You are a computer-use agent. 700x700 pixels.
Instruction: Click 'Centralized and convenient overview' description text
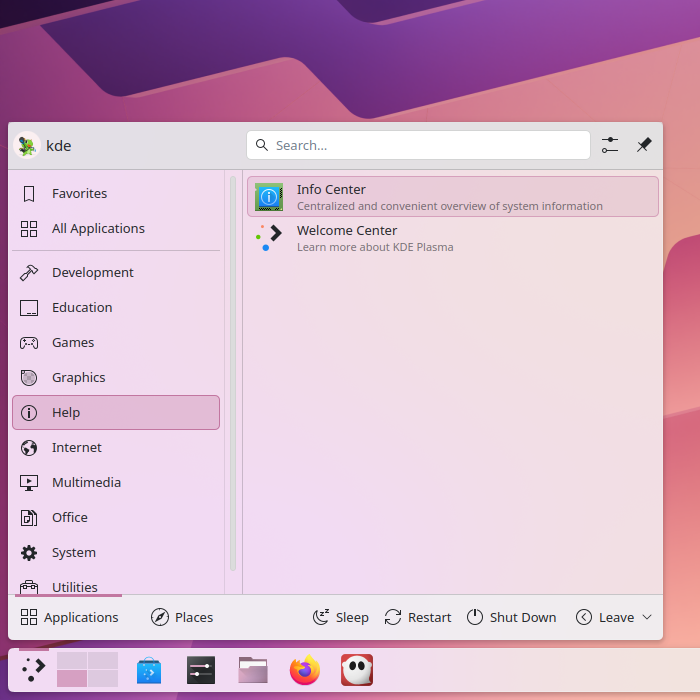click(x=450, y=206)
